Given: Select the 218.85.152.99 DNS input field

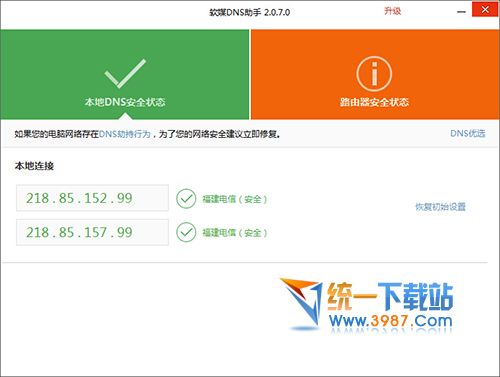Looking at the screenshot, I should [92, 198].
